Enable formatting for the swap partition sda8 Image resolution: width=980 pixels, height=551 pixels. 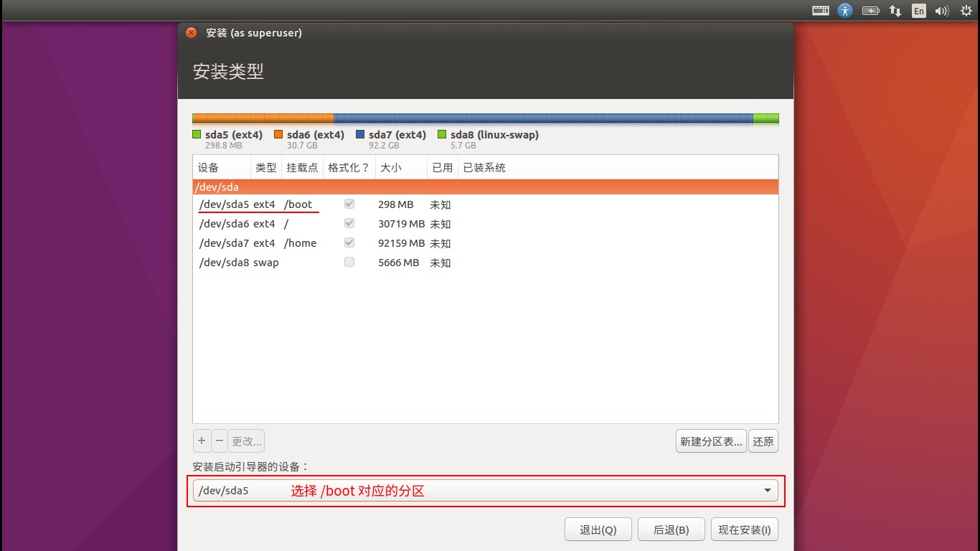pos(349,262)
